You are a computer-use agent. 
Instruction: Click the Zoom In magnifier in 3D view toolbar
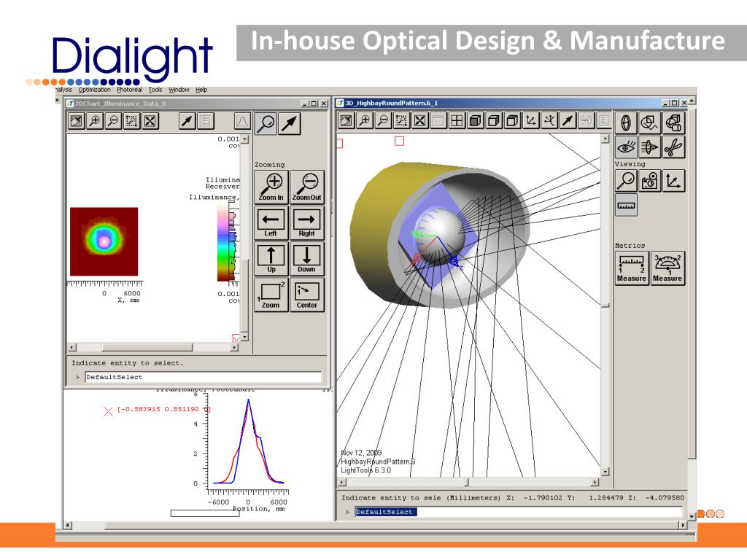365,121
